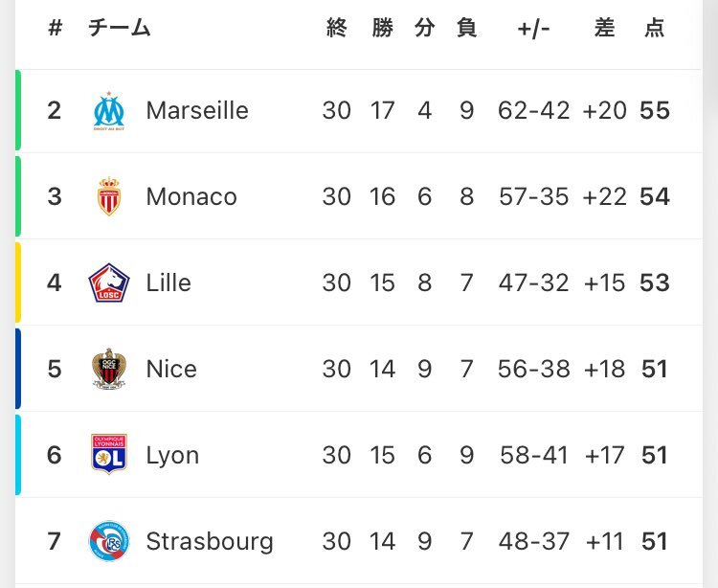Click the OGC Nice crest icon

point(109,369)
